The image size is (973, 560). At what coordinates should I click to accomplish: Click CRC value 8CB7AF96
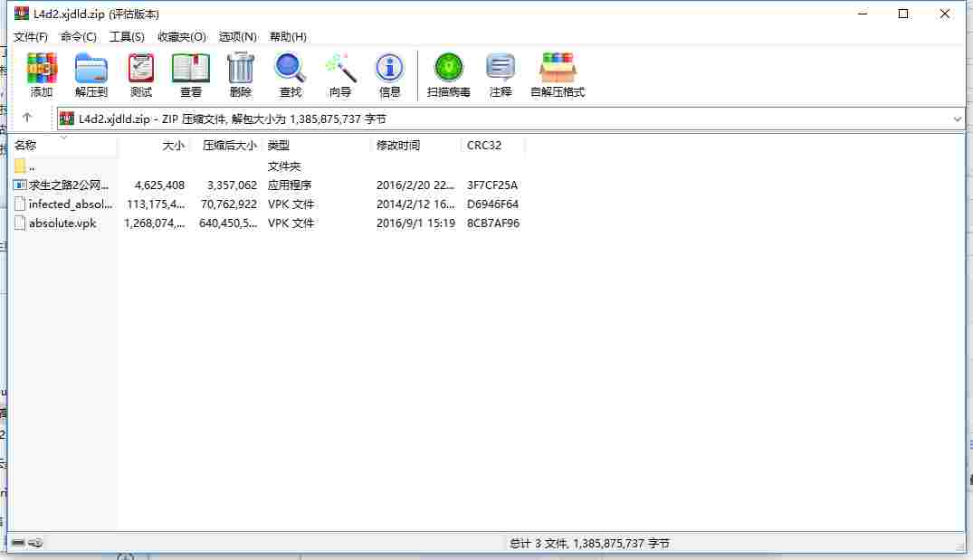(x=493, y=223)
